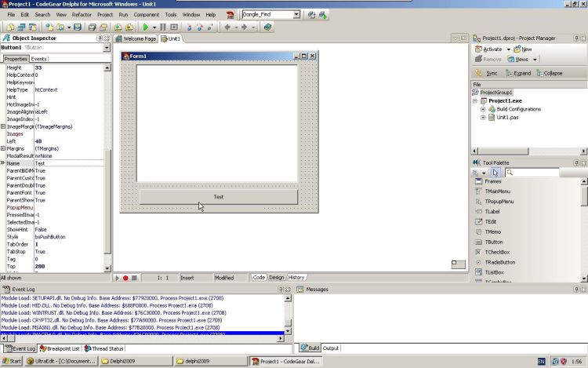Click the Name property value field 'Test'
This screenshot has width=588, height=368.
pos(69,163)
